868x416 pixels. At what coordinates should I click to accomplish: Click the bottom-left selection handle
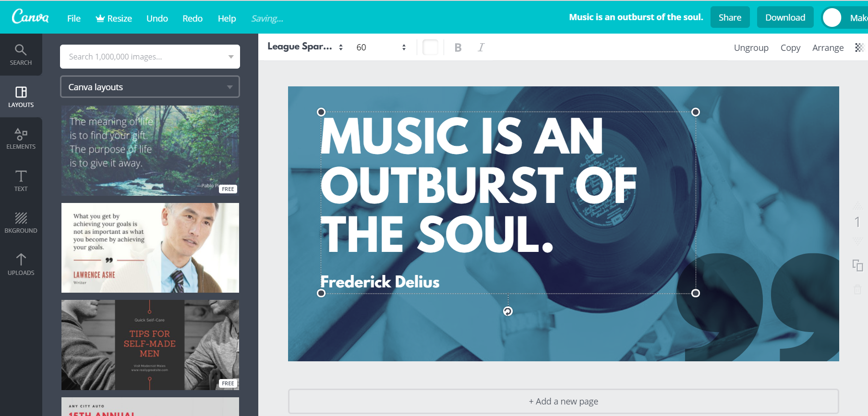point(321,293)
